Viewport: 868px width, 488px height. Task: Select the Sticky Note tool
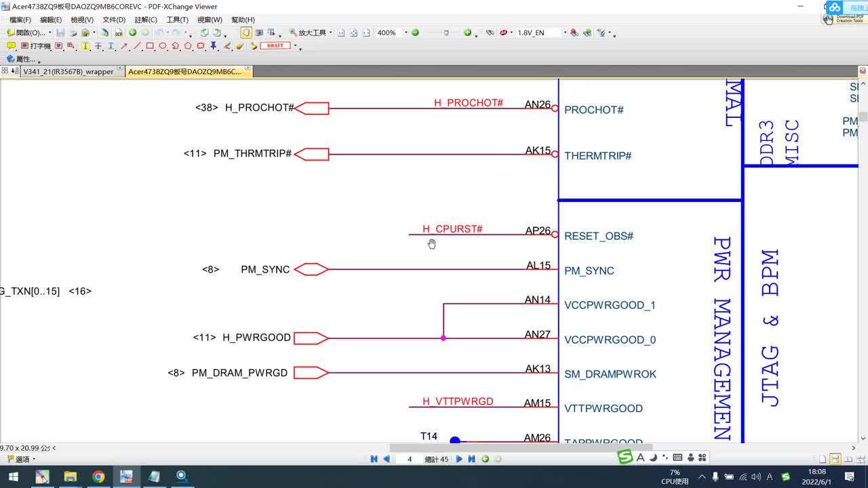pos(11,46)
